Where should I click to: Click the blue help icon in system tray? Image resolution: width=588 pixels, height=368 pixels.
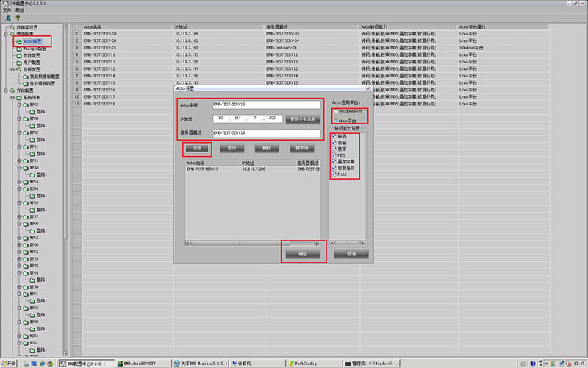[533, 364]
